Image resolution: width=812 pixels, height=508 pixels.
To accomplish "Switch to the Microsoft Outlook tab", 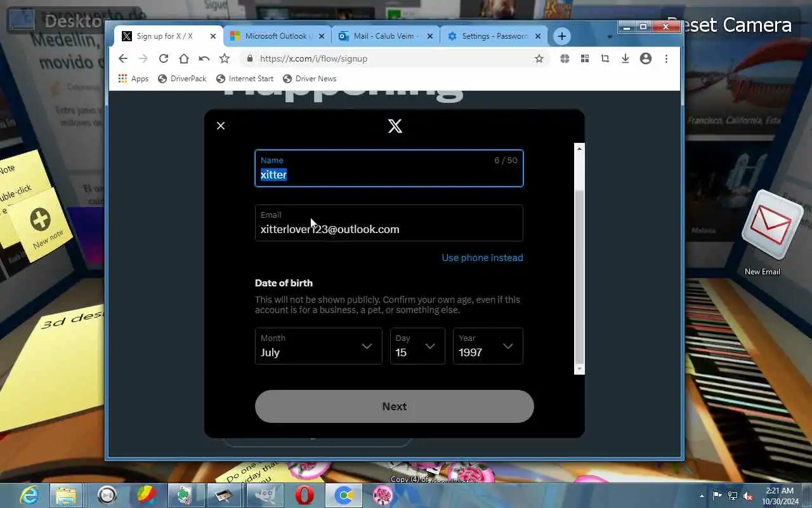I will (278, 36).
